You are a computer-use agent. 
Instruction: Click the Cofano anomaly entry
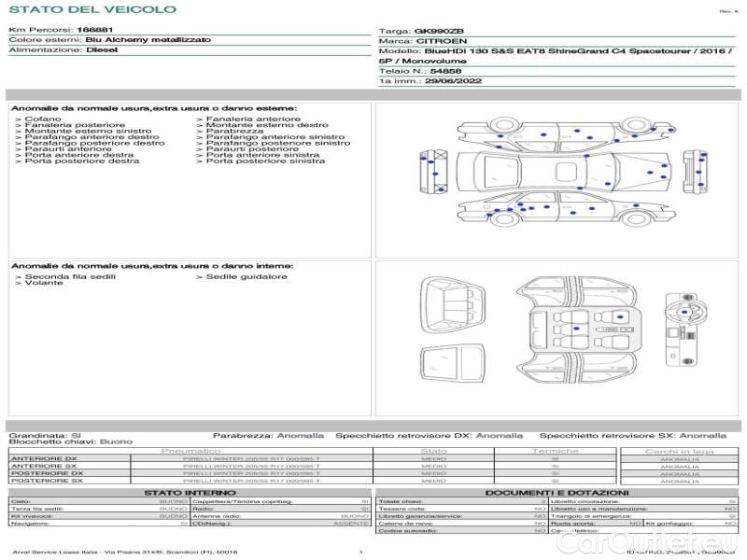coord(43,119)
